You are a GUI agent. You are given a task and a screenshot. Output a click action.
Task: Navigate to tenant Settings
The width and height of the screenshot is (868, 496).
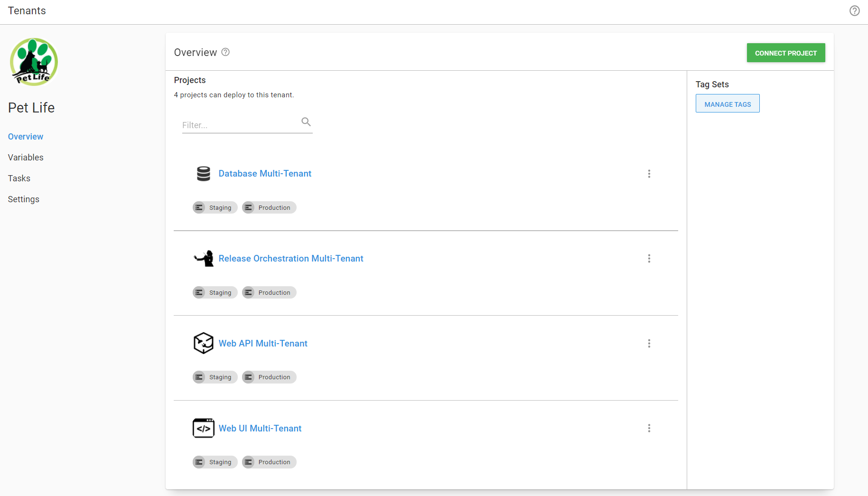tap(24, 199)
